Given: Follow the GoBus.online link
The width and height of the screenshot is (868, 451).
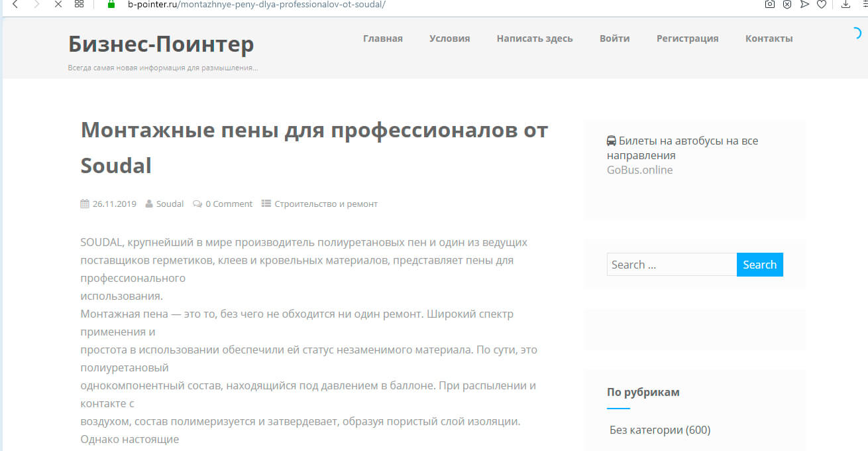Looking at the screenshot, I should coord(639,170).
